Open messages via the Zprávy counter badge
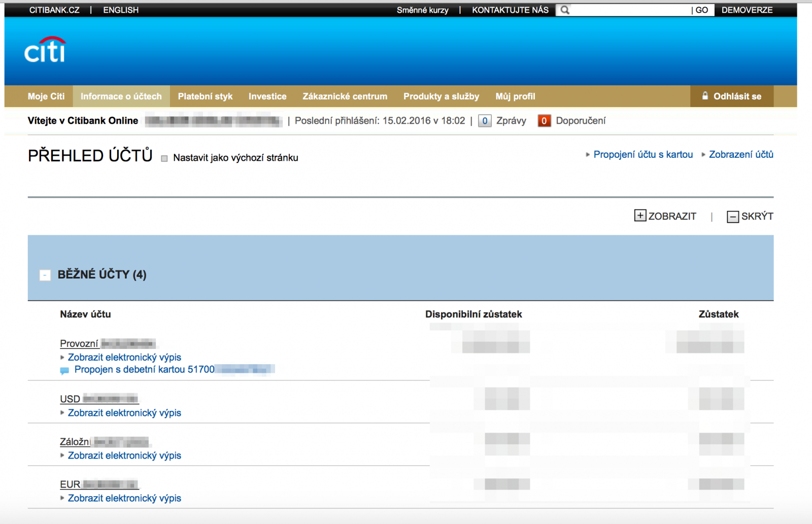This screenshot has width=812, height=524. [x=485, y=121]
